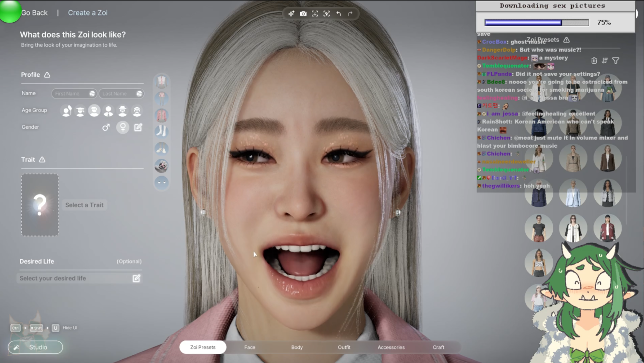Choose the graduation-cap age group
644x363 pixels.
coord(81,111)
